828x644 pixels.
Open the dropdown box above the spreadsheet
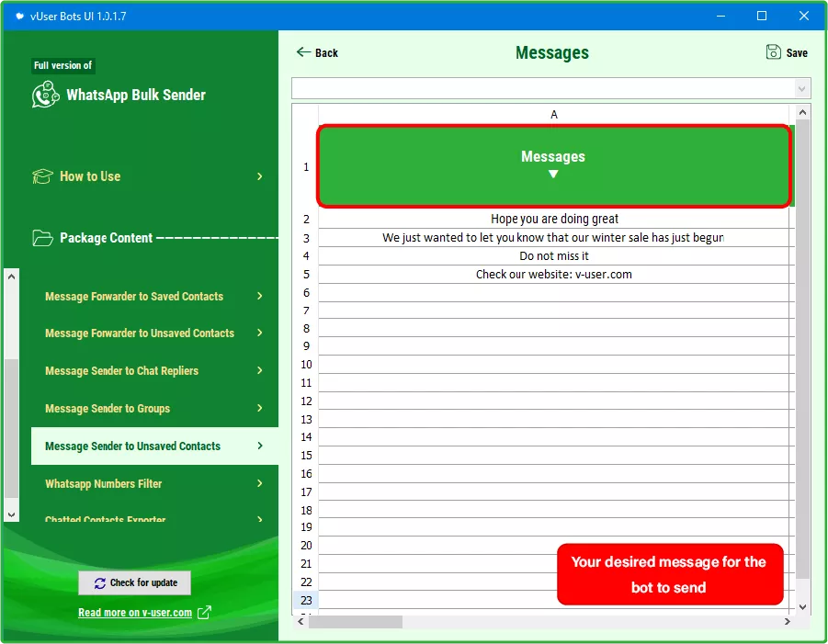(x=551, y=88)
